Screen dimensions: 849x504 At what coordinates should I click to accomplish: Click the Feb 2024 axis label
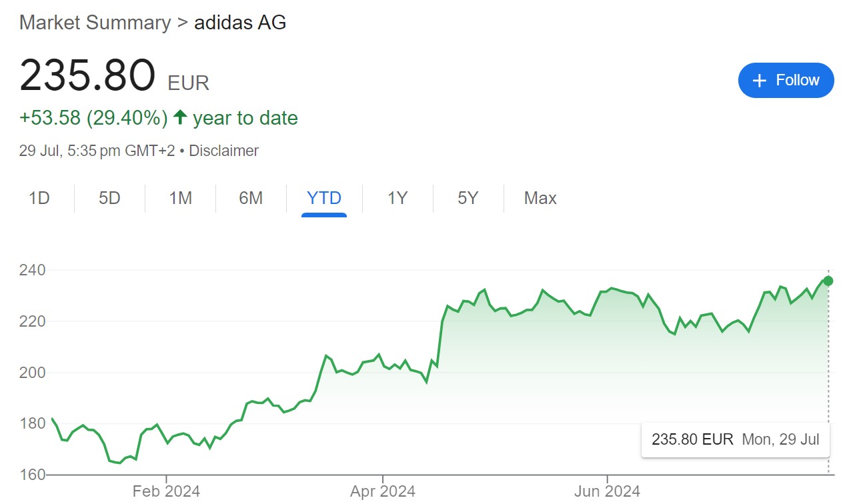(166, 492)
